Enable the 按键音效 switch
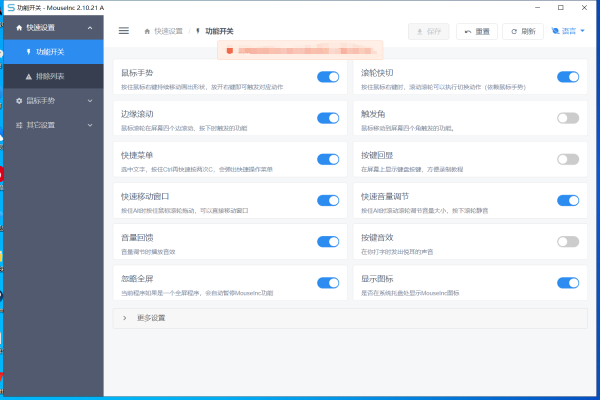 (568, 242)
